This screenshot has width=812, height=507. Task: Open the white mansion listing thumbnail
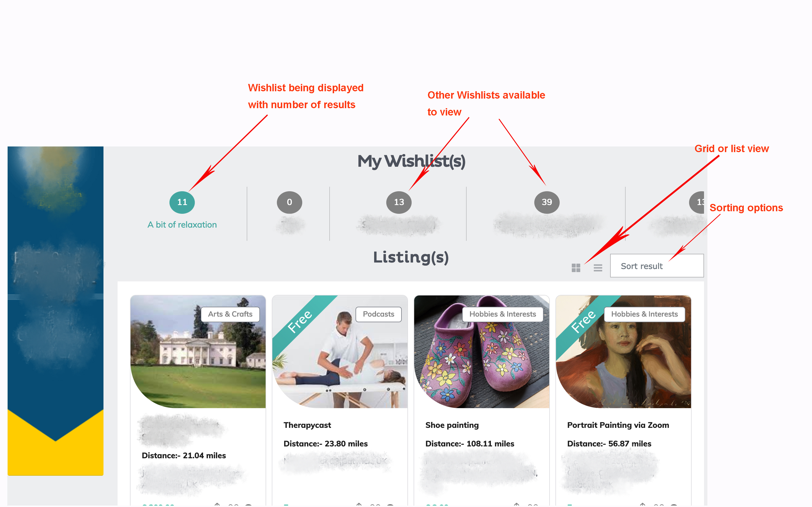pos(198,352)
